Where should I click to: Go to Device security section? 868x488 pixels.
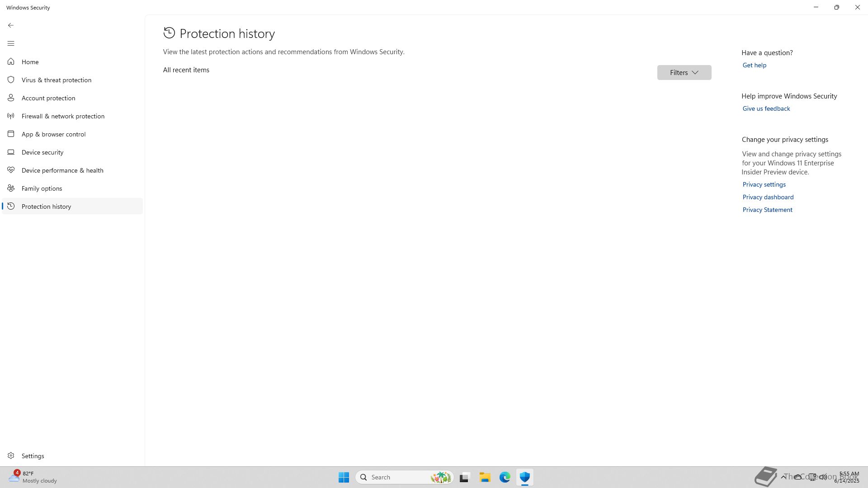click(x=42, y=152)
